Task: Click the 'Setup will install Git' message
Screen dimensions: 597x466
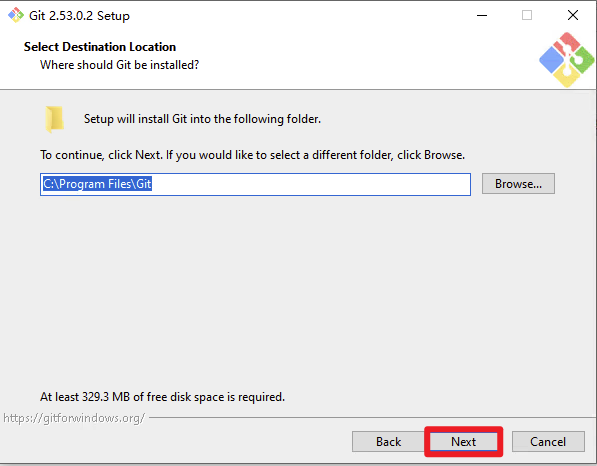Action: click(202, 119)
